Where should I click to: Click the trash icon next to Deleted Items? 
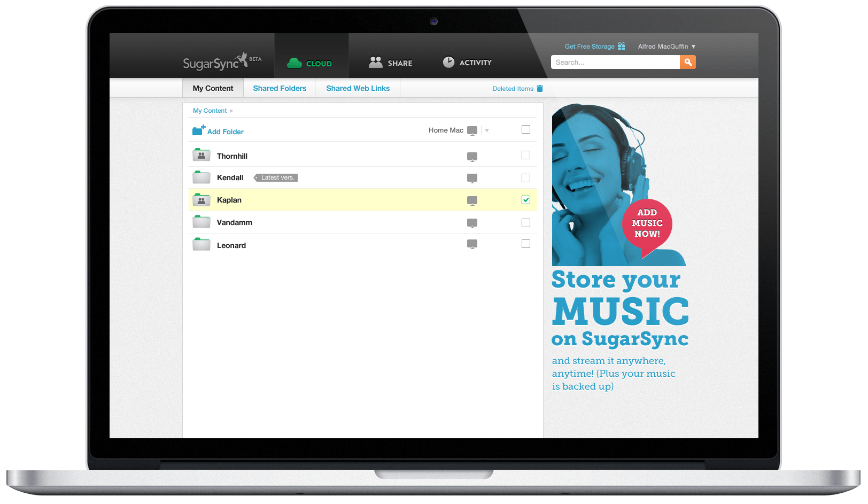click(x=540, y=89)
